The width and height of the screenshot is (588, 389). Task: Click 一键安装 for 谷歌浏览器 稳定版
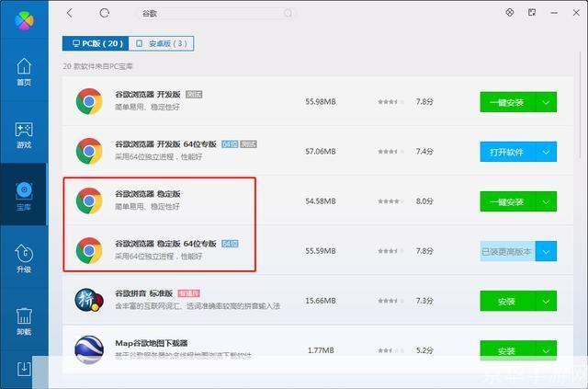(x=508, y=201)
